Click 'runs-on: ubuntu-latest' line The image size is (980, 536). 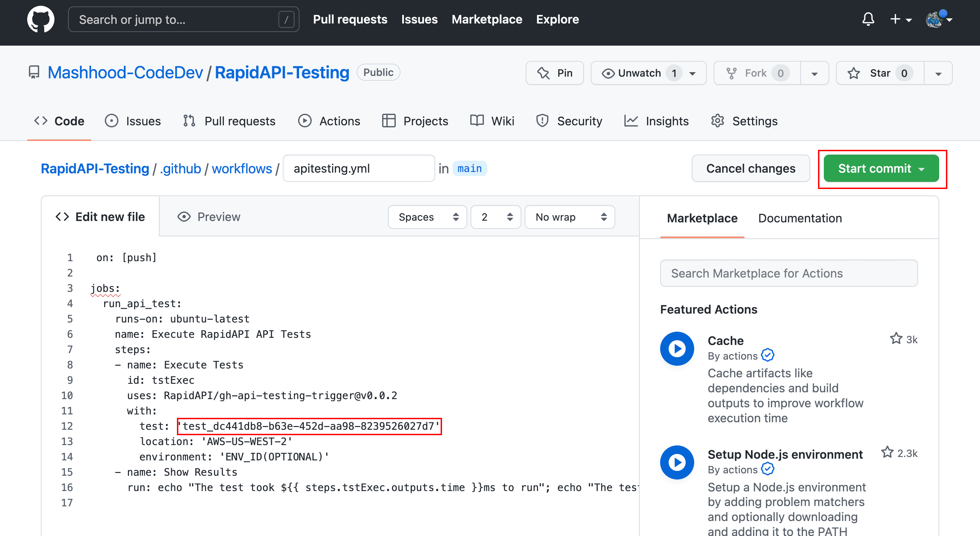tap(182, 319)
